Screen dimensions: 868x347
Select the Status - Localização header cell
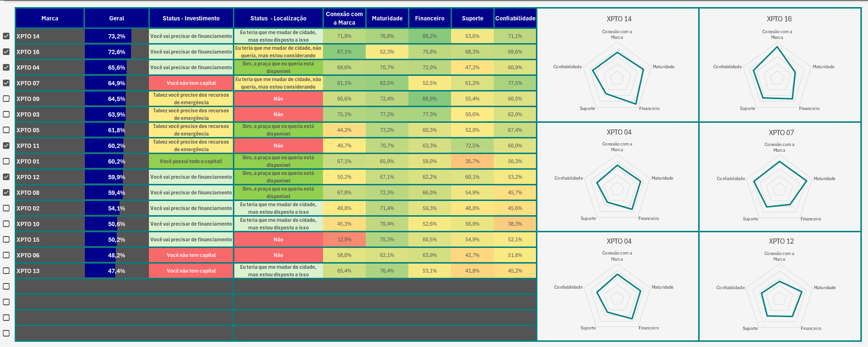[x=278, y=18]
